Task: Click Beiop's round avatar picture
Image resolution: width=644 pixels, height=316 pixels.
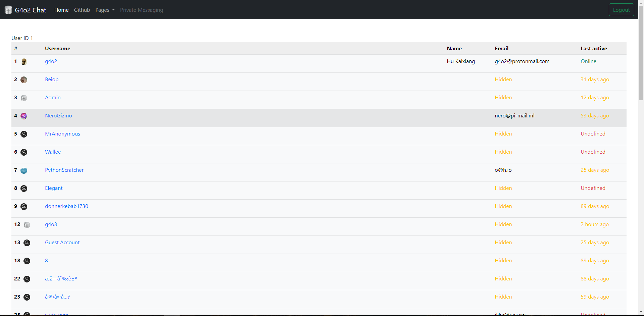Action: (x=24, y=80)
